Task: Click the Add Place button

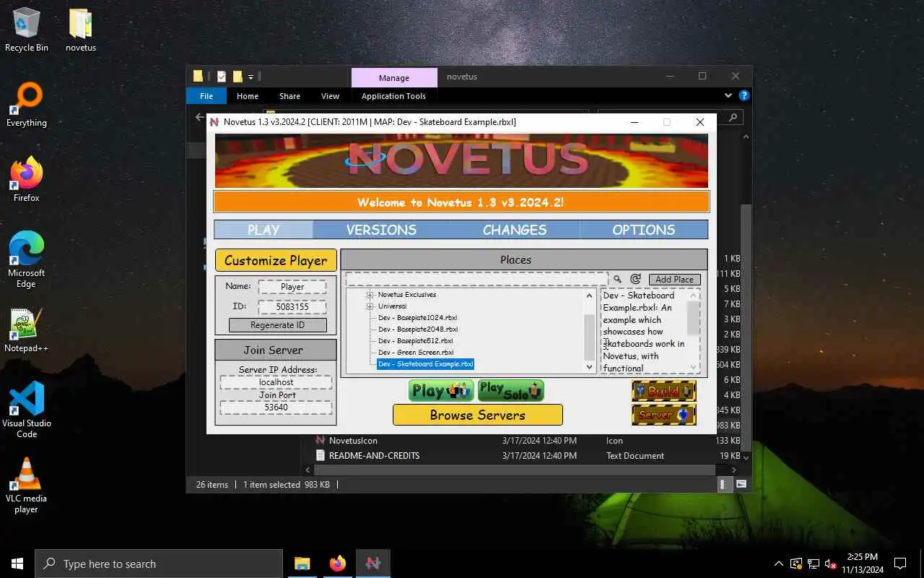Action: (674, 280)
